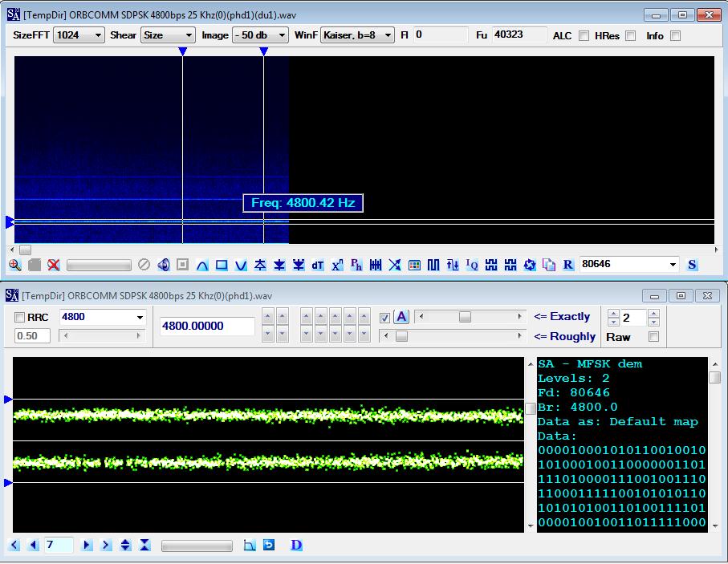Click the '<= Roughly' button
The image size is (728, 564).
pos(564,337)
